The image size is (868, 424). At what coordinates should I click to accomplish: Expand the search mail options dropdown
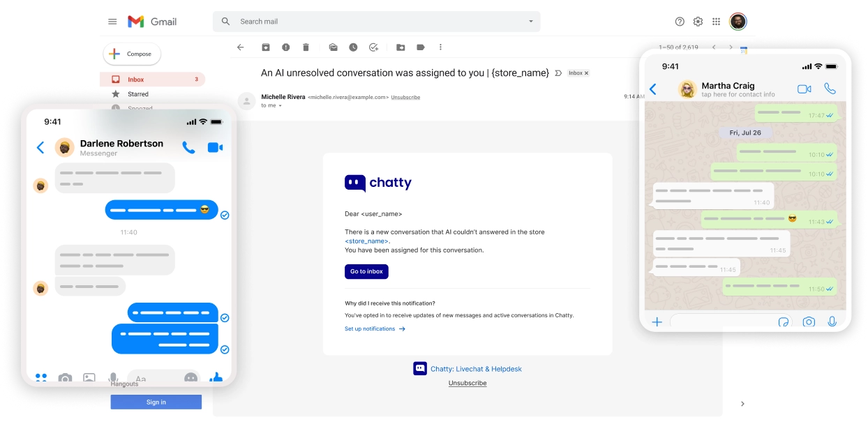tap(530, 22)
